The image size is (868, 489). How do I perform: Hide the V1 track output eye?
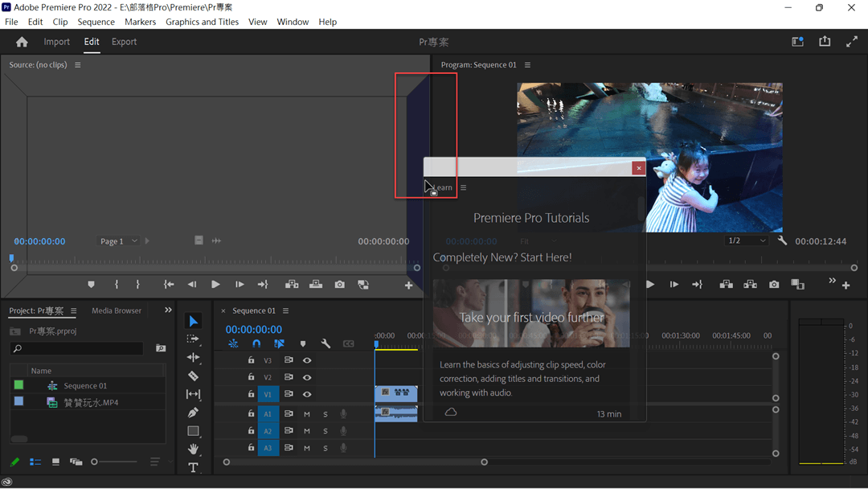pos(307,394)
